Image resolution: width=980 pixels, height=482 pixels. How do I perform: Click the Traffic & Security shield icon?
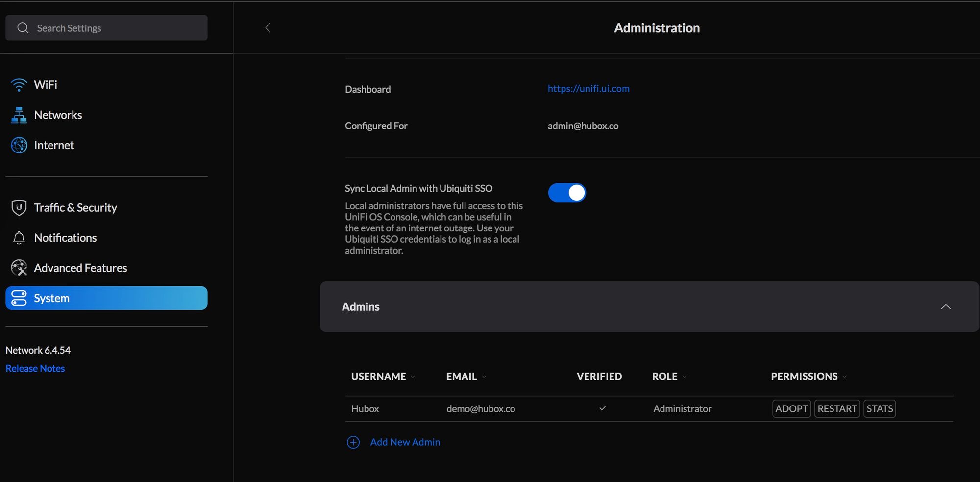[x=19, y=208]
